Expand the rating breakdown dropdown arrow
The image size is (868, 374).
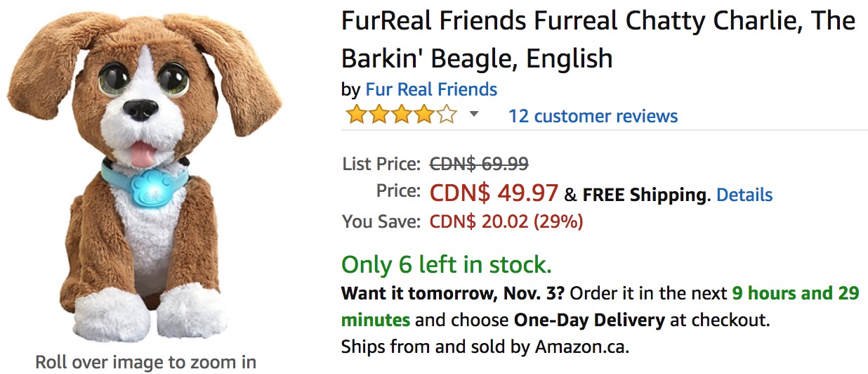pyautogui.click(x=474, y=114)
